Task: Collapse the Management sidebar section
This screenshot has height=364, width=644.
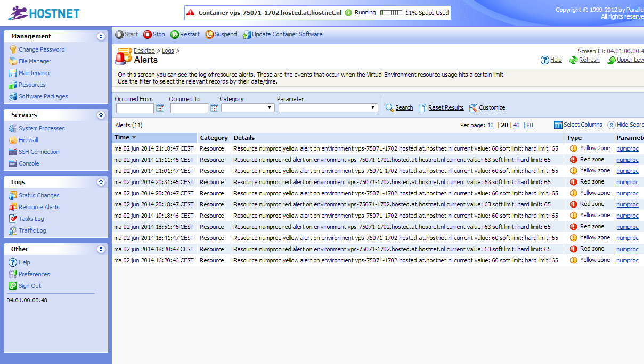Action: 101,37
